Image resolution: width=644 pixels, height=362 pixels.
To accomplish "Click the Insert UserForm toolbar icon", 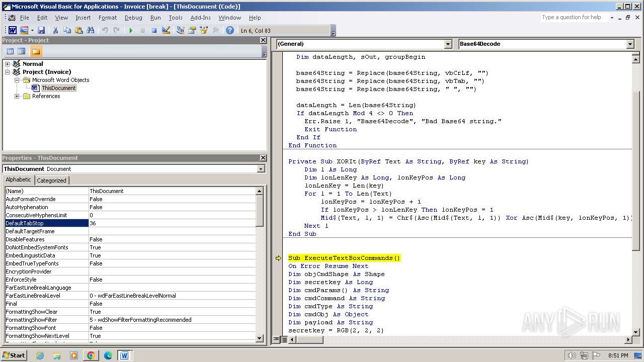I will pyautogui.click(x=24, y=31).
